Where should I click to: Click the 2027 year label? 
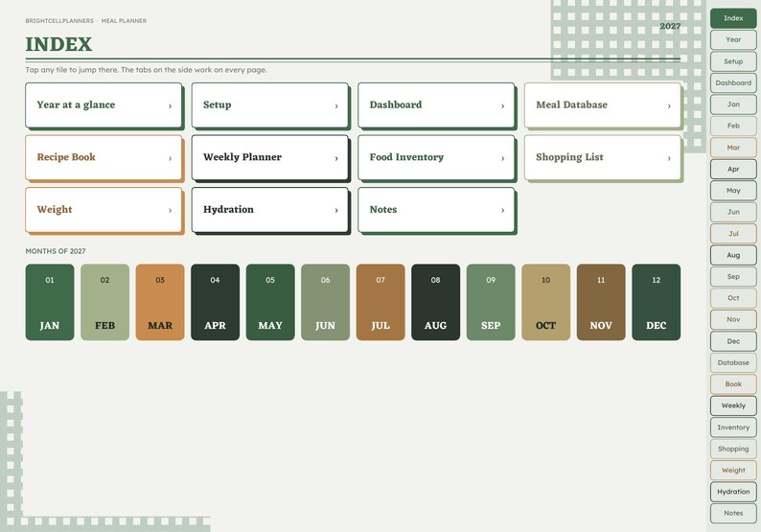point(670,26)
